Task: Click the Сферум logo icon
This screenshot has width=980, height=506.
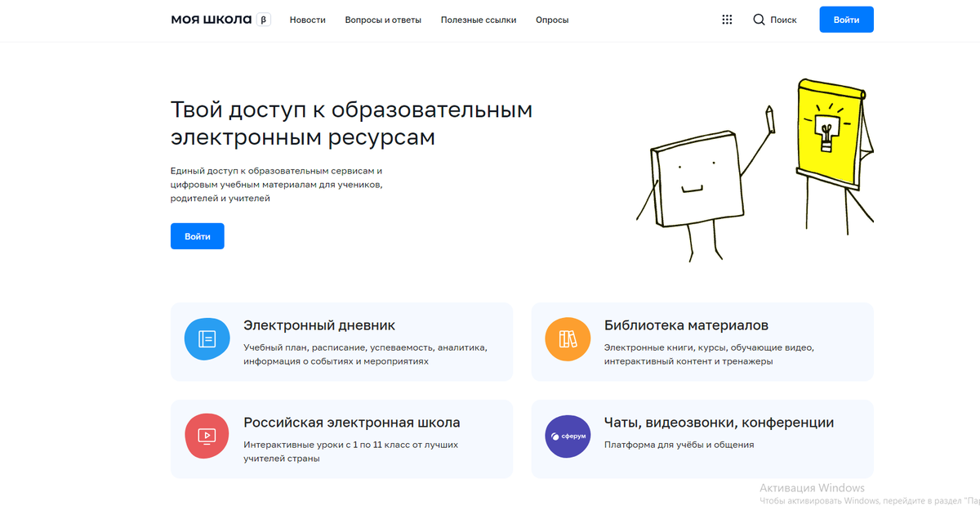Action: [x=568, y=436]
